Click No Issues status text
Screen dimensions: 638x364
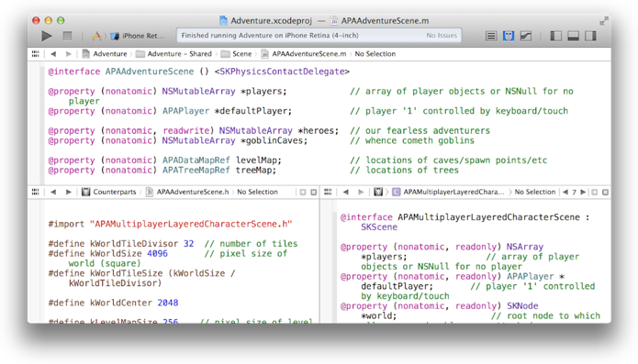coord(442,36)
